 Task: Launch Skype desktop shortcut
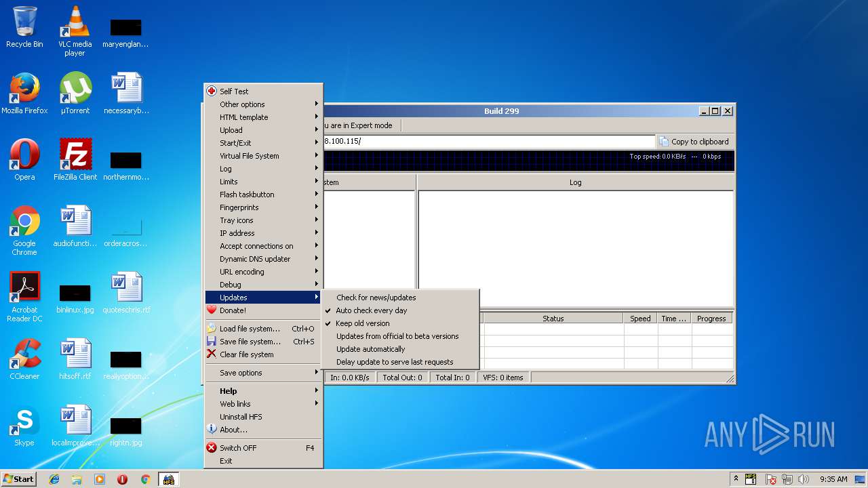click(24, 426)
